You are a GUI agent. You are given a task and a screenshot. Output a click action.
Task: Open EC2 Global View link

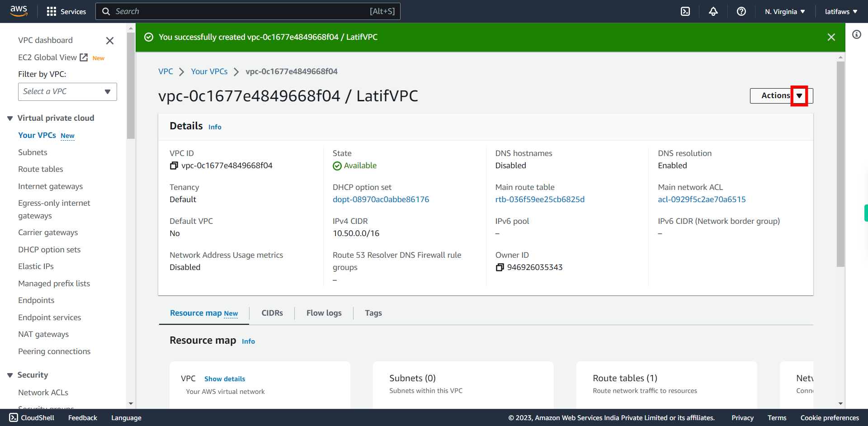(x=47, y=57)
